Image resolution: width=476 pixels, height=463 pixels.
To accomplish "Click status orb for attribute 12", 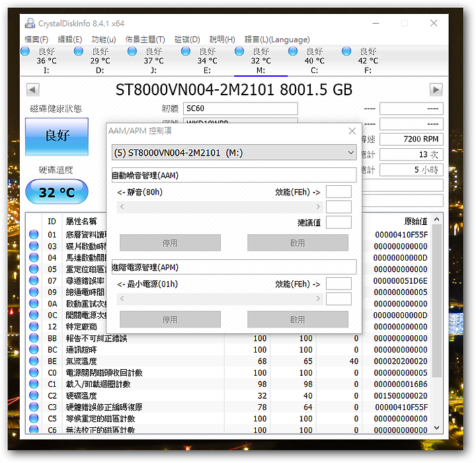I will coord(34,327).
